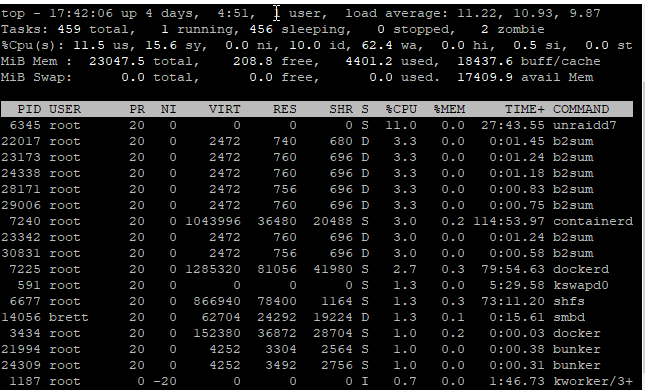
Task: Click the 18437.6 buff/cache value
Action: (x=485, y=61)
